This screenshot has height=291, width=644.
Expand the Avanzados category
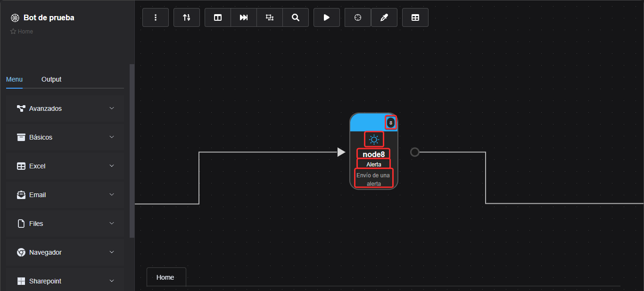tap(65, 108)
